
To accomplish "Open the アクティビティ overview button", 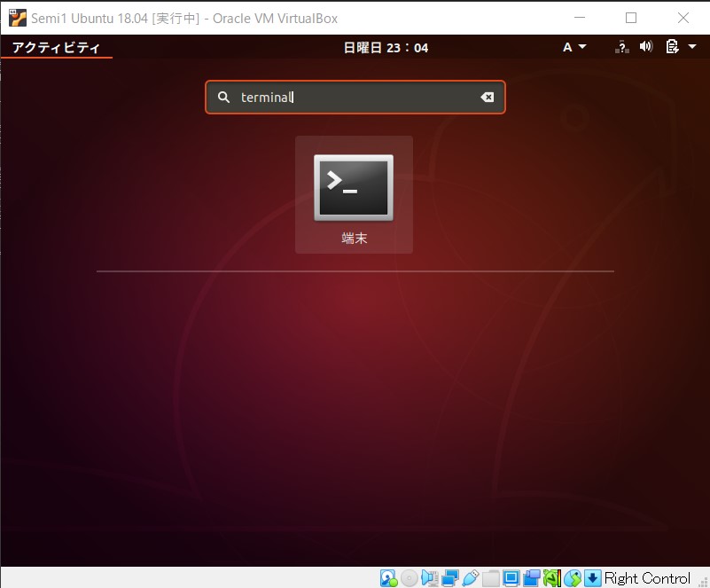I will (x=56, y=47).
